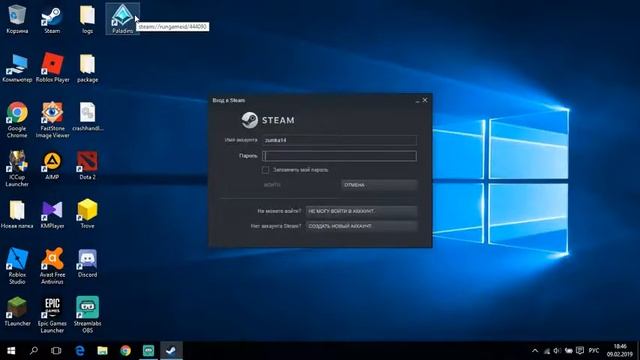Viewport: 640px width, 360px height.
Task: Select the TLauncher desktop shortcut
Action: point(17,312)
